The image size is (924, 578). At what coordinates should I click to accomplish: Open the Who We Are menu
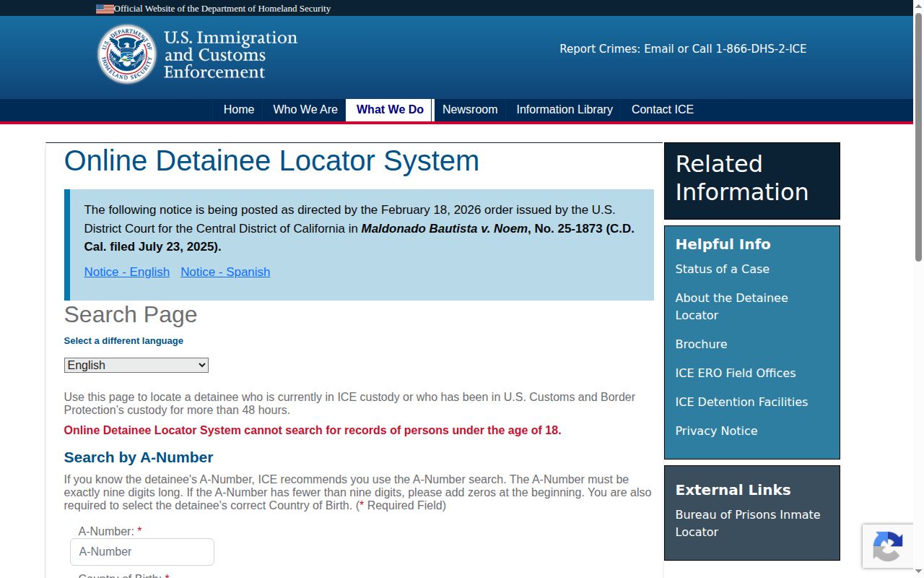tap(305, 110)
